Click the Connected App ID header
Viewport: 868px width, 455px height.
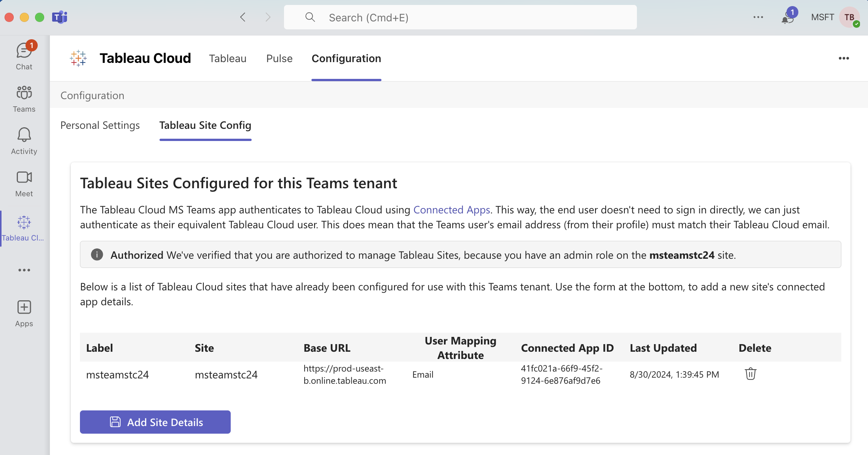coord(567,348)
